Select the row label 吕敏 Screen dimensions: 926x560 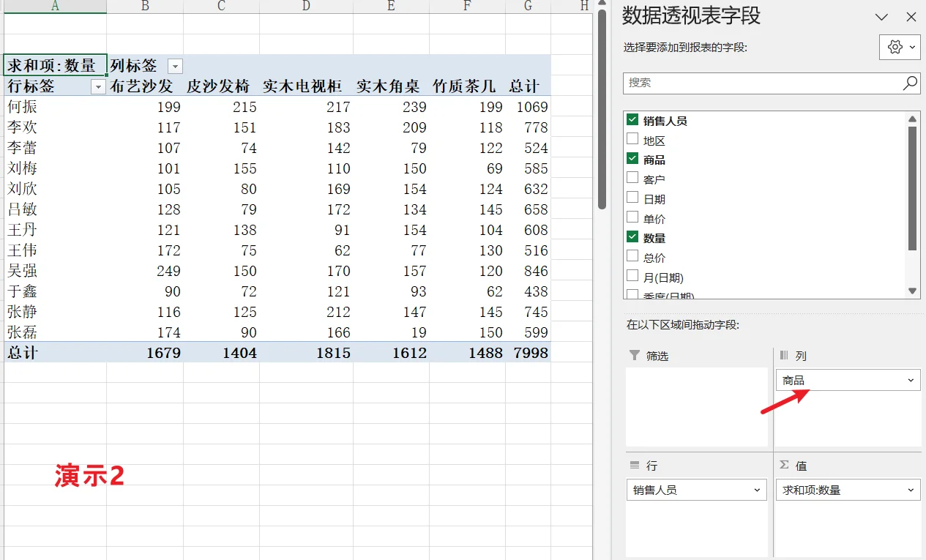point(55,209)
